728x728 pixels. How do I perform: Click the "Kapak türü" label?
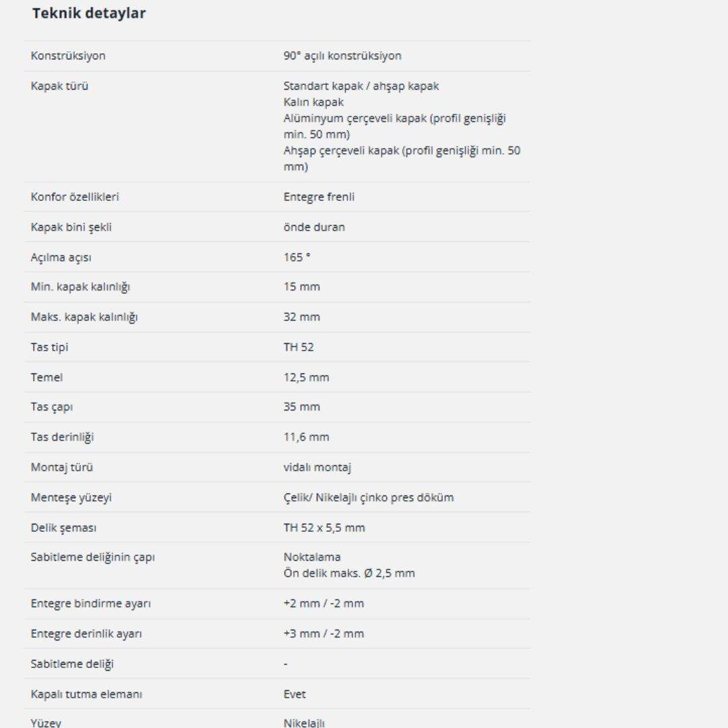[x=59, y=86]
